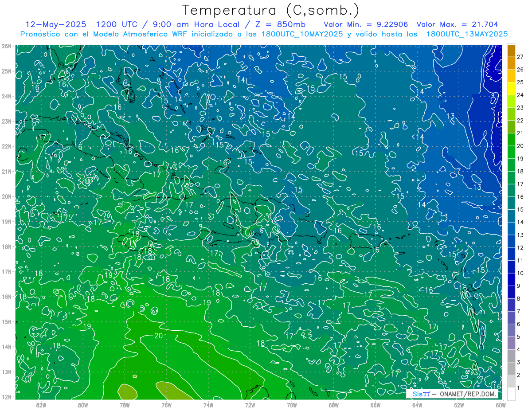
Task: Click 'Valor Min. = 9.22906' readout
Action: (x=366, y=24)
